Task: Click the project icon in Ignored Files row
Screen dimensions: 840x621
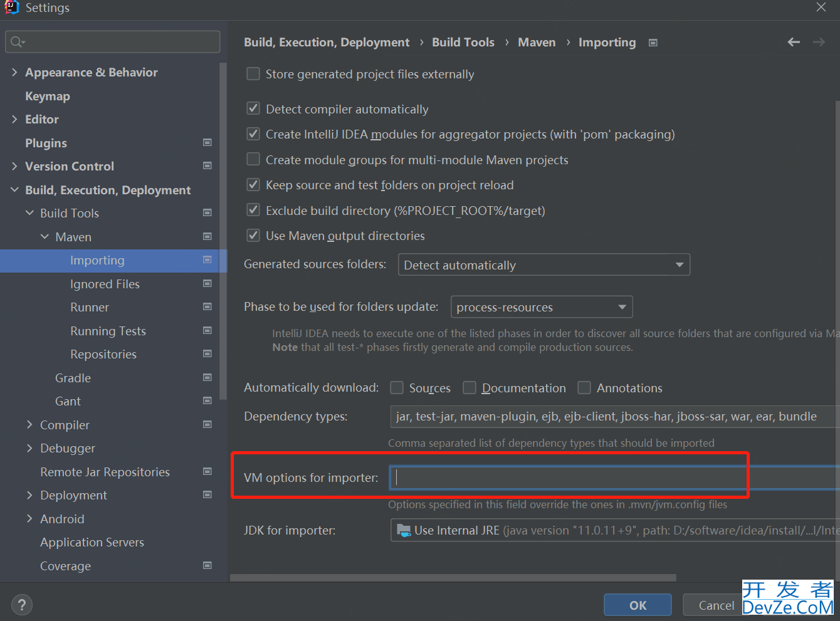Action: point(207,283)
